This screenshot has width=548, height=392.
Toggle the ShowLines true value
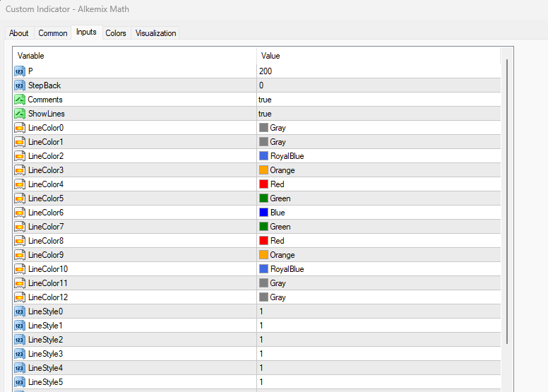click(x=265, y=114)
